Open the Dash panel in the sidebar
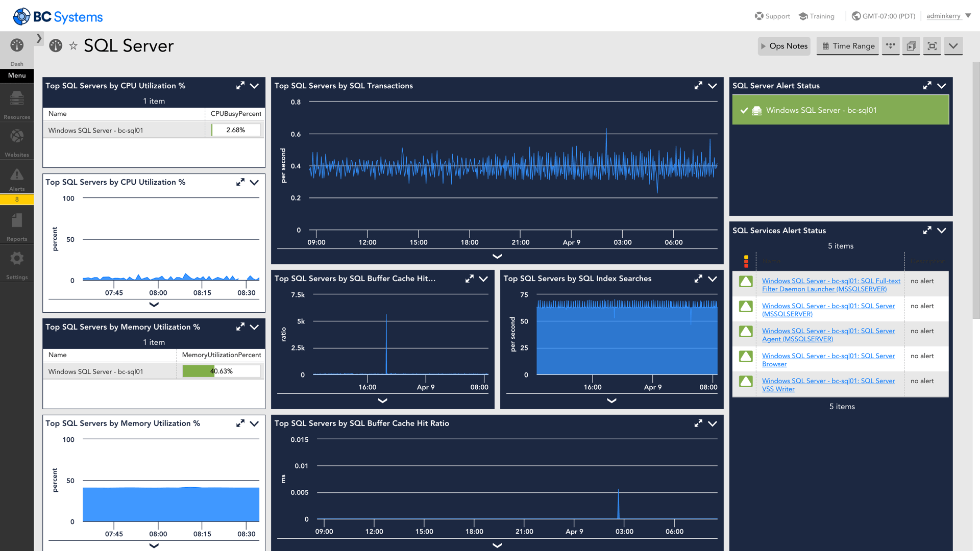The height and width of the screenshot is (551, 980). pyautogui.click(x=17, y=51)
